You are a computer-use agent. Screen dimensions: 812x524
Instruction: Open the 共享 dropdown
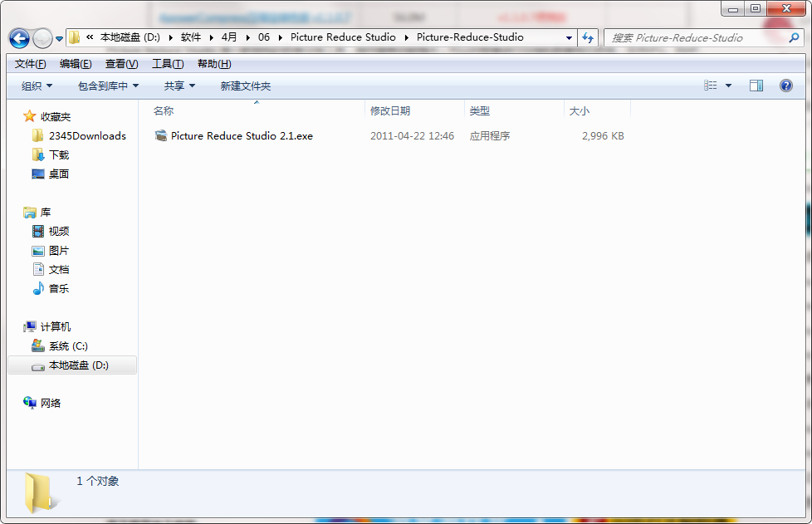click(x=179, y=86)
